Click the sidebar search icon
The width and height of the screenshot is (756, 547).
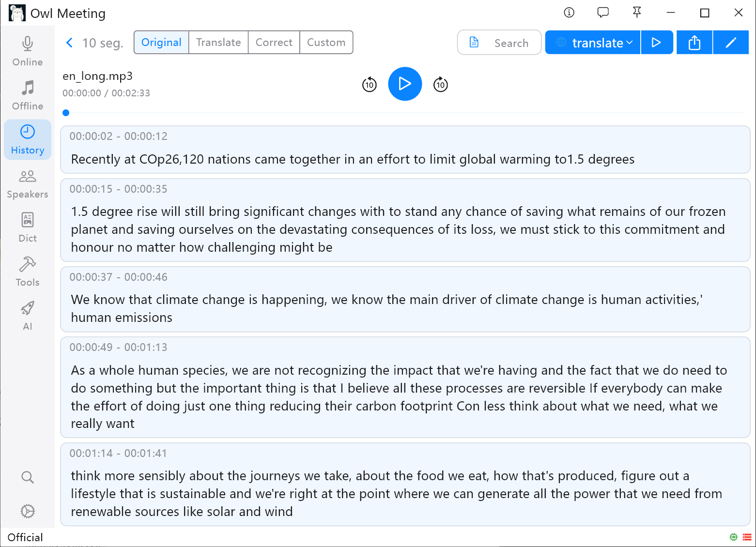pos(27,477)
